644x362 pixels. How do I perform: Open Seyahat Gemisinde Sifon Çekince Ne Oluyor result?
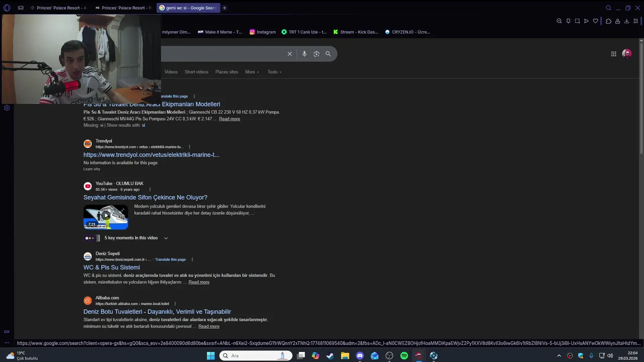click(x=145, y=198)
